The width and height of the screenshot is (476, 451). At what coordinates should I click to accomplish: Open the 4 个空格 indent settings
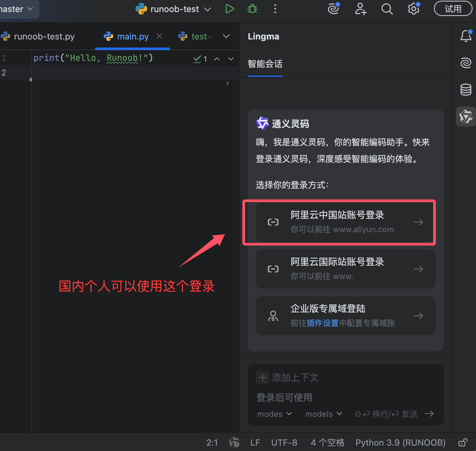point(327,443)
